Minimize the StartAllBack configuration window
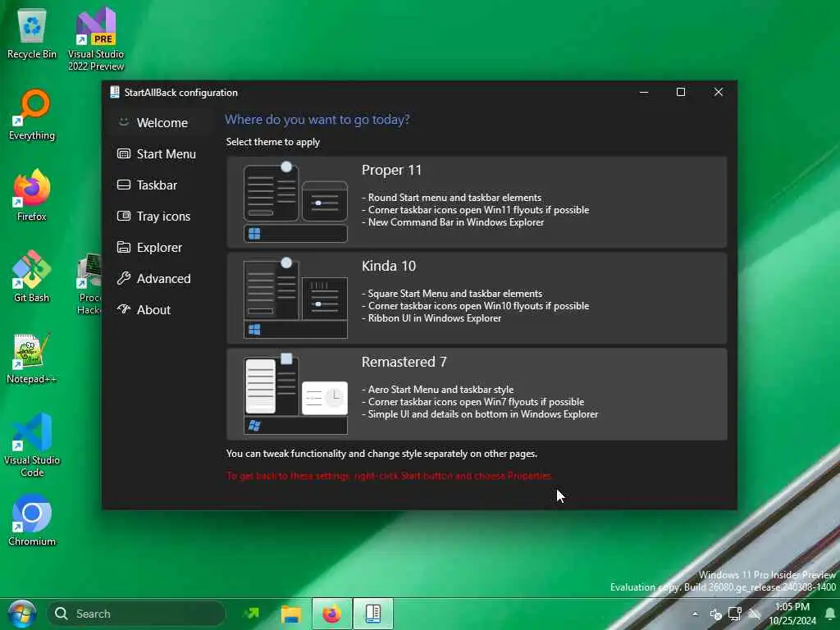 pos(644,92)
